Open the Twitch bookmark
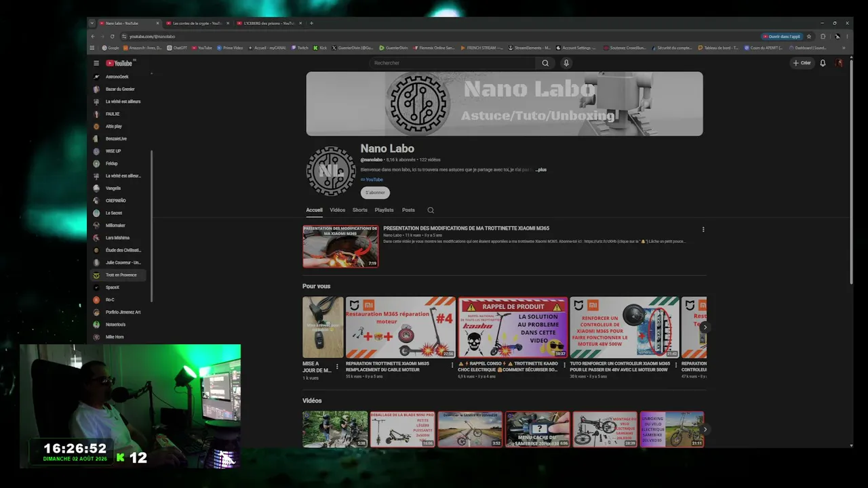Viewport: 868px width, 488px height. coord(299,48)
